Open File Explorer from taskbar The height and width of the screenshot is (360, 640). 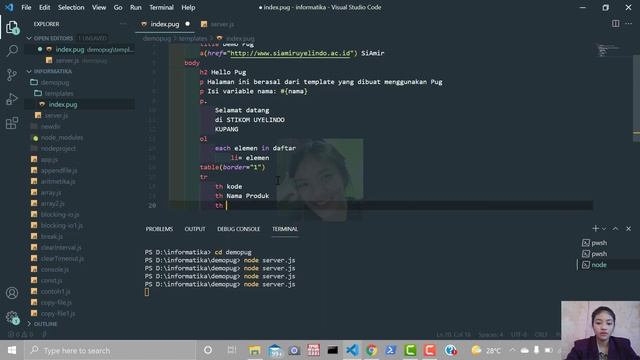coord(255,350)
